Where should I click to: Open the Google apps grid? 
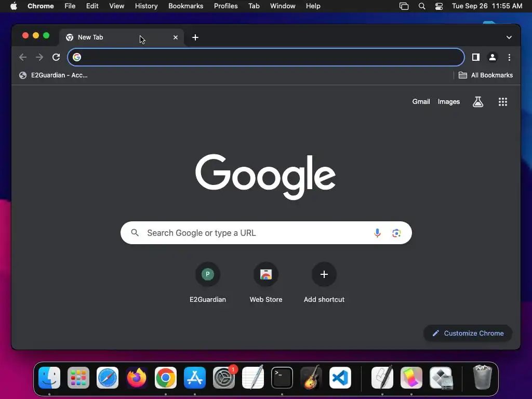click(x=503, y=102)
